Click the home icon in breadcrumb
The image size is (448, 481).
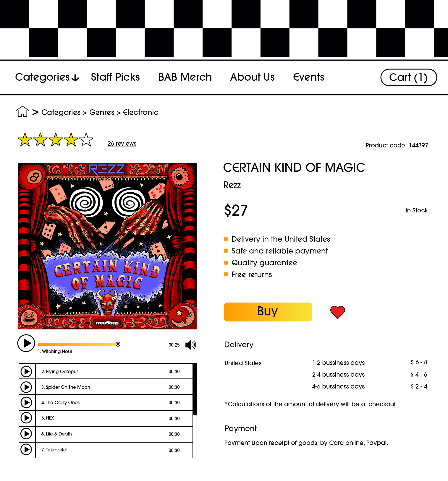[22, 111]
